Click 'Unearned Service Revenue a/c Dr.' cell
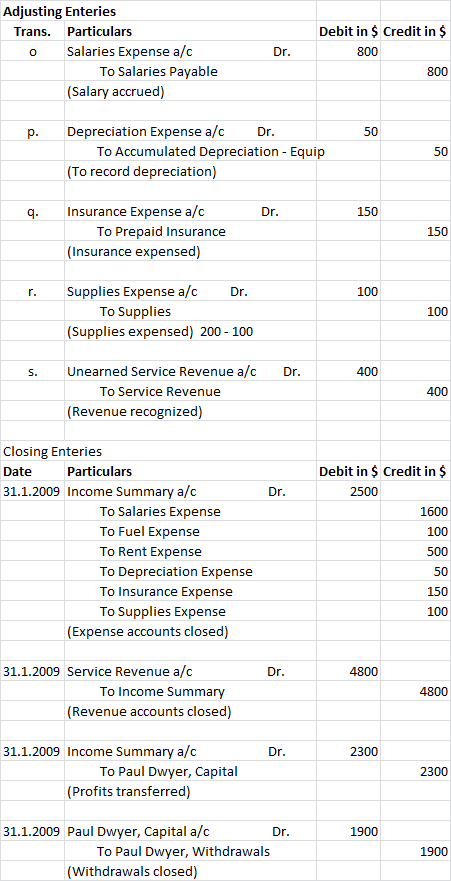This screenshot has height=881, width=451. click(190, 371)
